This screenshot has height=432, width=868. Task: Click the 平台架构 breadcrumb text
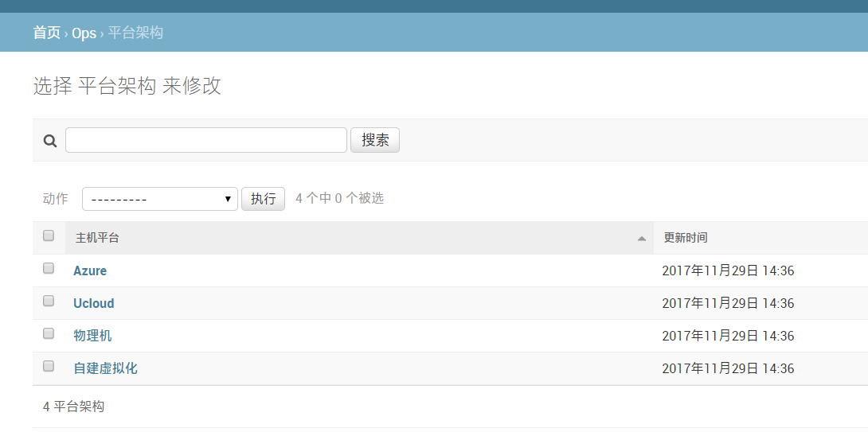135,33
